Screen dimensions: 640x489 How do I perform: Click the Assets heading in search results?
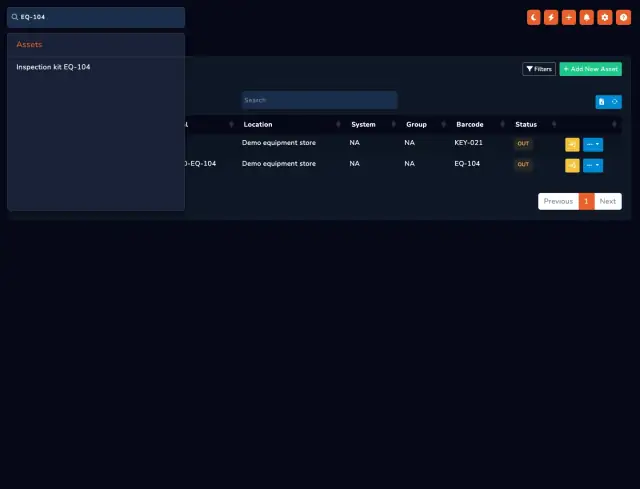[x=29, y=44]
